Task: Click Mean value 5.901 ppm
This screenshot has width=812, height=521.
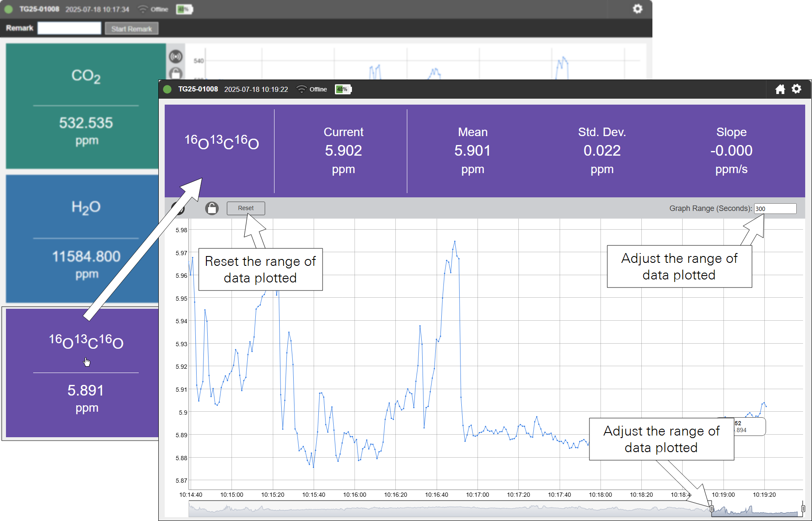Action: 473,151
